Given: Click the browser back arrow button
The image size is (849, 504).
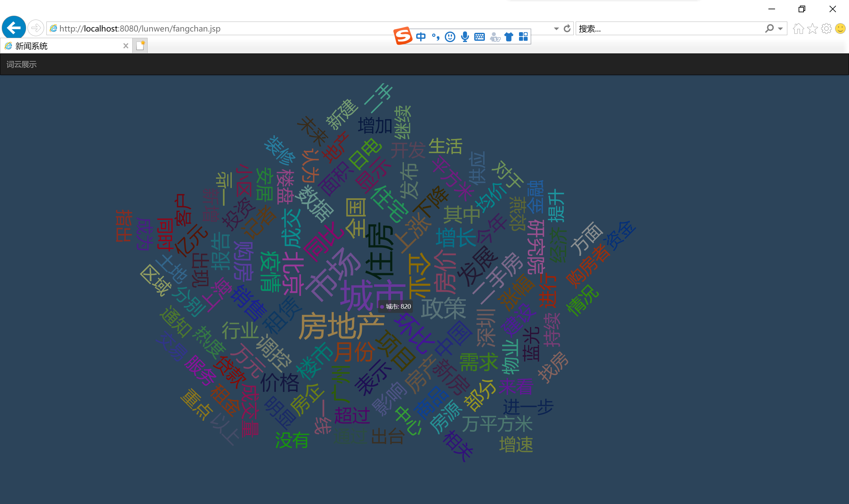Looking at the screenshot, I should 14,28.
